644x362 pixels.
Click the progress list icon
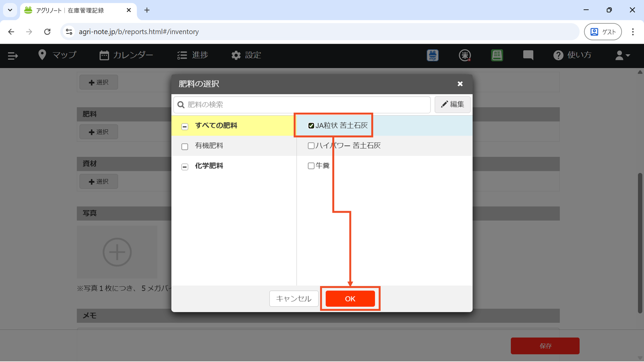[182, 55]
